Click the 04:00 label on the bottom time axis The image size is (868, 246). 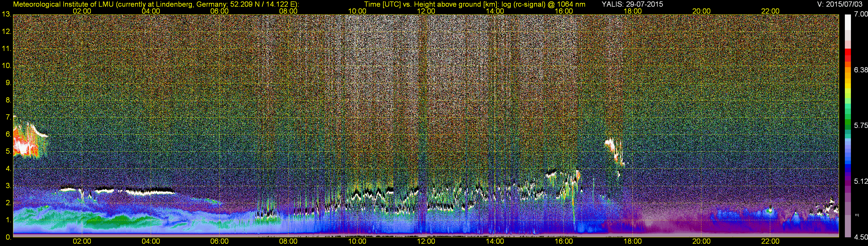pyautogui.click(x=151, y=241)
